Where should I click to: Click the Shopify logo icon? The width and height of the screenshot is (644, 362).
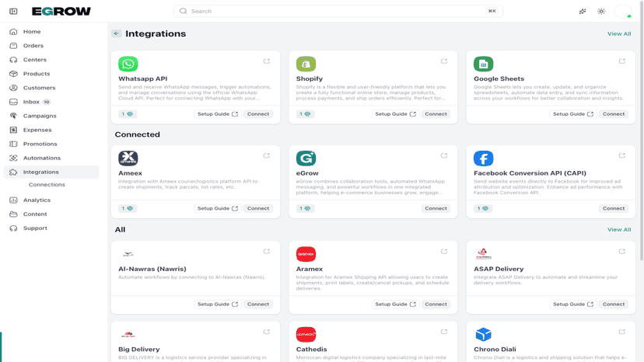tap(306, 64)
